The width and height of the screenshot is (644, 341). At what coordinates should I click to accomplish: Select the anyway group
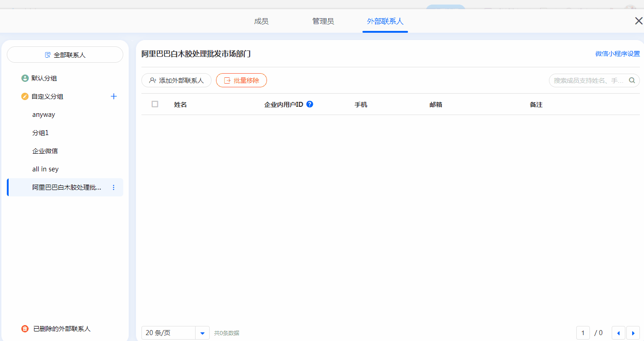(x=44, y=115)
